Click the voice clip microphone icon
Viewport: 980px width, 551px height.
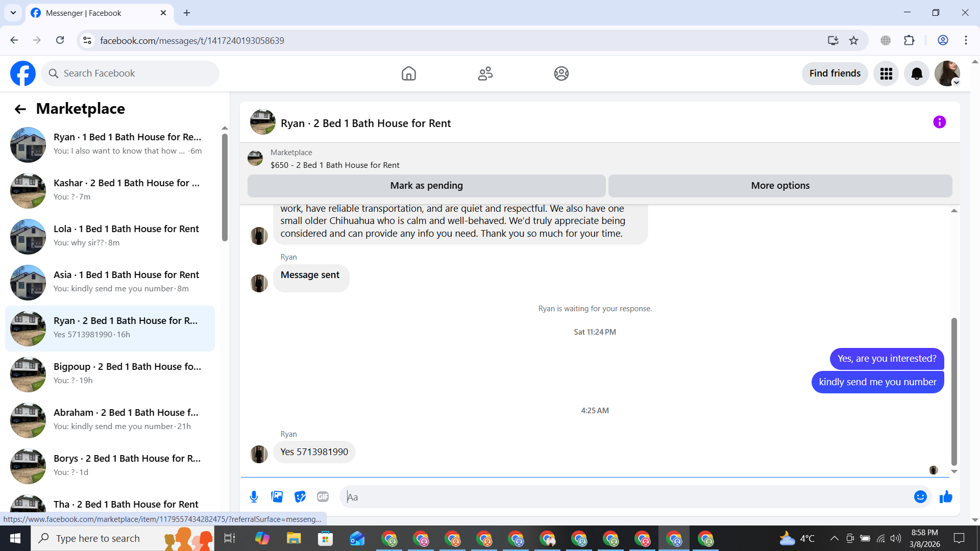click(254, 497)
